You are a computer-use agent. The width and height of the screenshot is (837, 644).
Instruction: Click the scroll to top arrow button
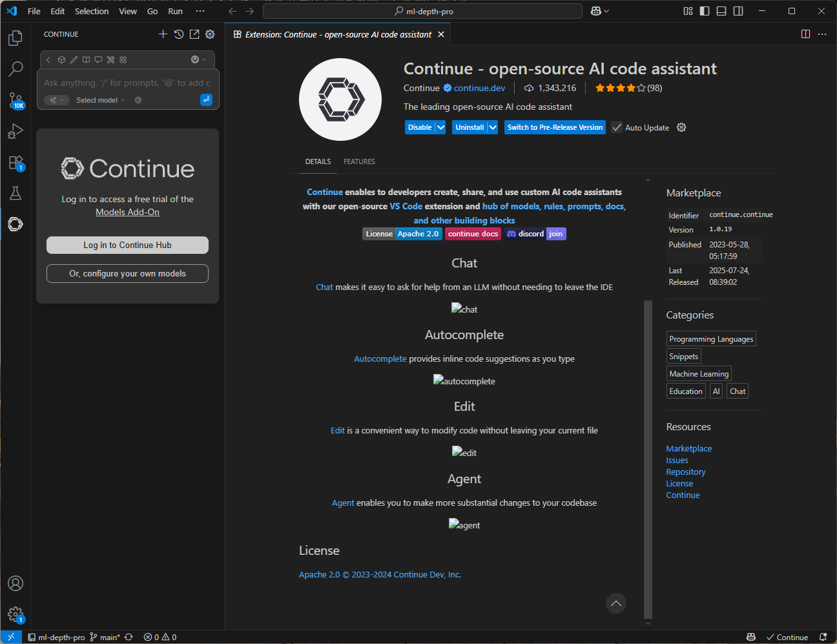point(616,603)
